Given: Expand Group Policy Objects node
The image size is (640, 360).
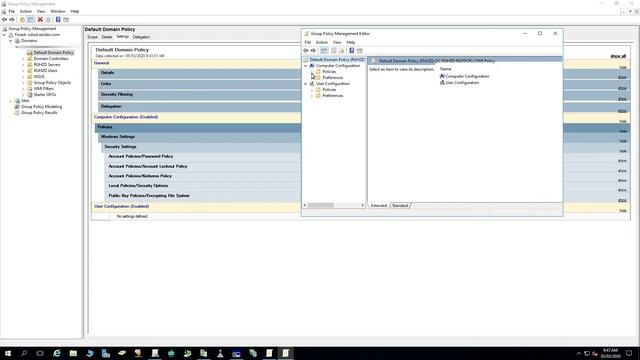Looking at the screenshot, I should click(23, 82).
